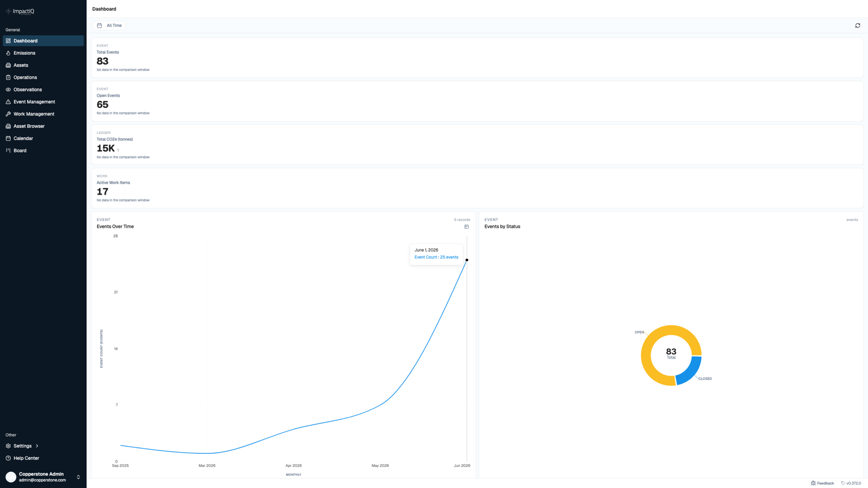Click the Dashboard grid icon in sidebar
This screenshot has width=868, height=488.
8,41
